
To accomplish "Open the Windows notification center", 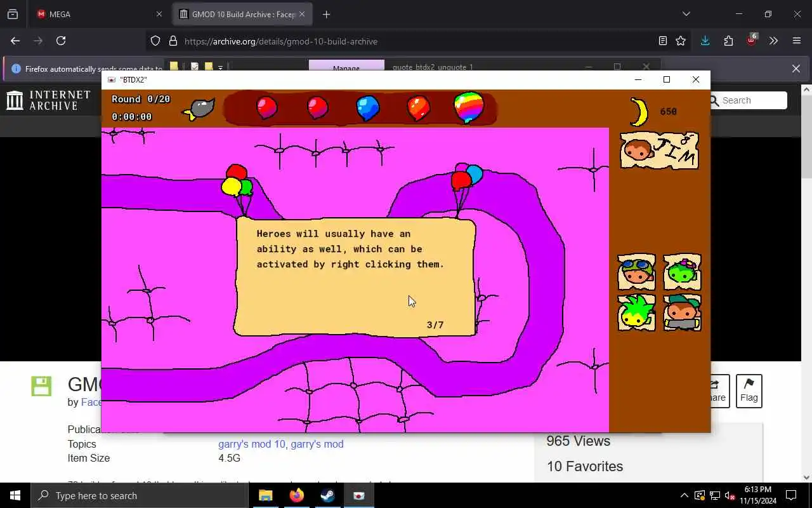I will point(791,495).
